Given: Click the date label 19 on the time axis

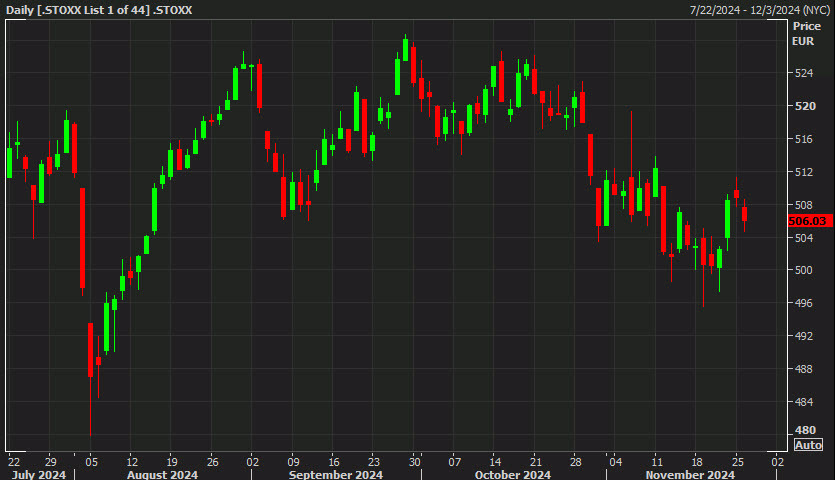Looking at the screenshot, I should (x=172, y=462).
